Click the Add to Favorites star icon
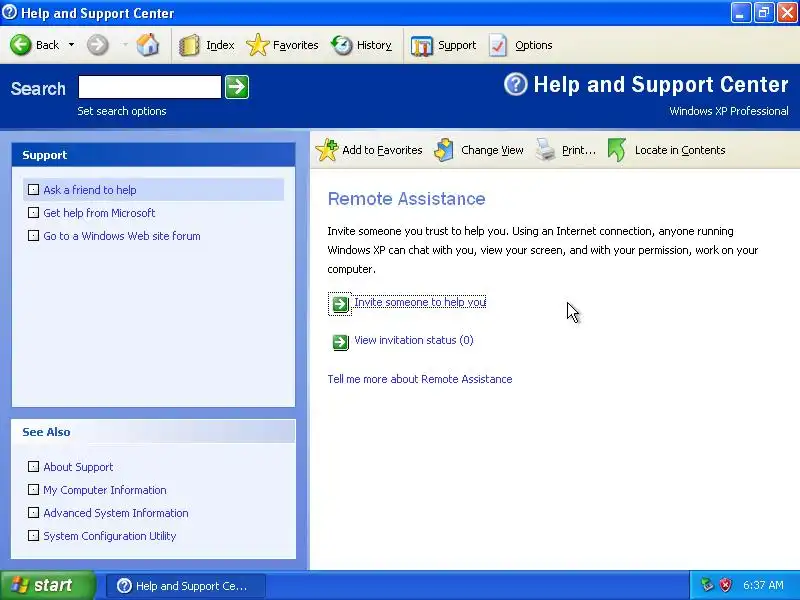The width and height of the screenshot is (800, 600). tap(327, 150)
